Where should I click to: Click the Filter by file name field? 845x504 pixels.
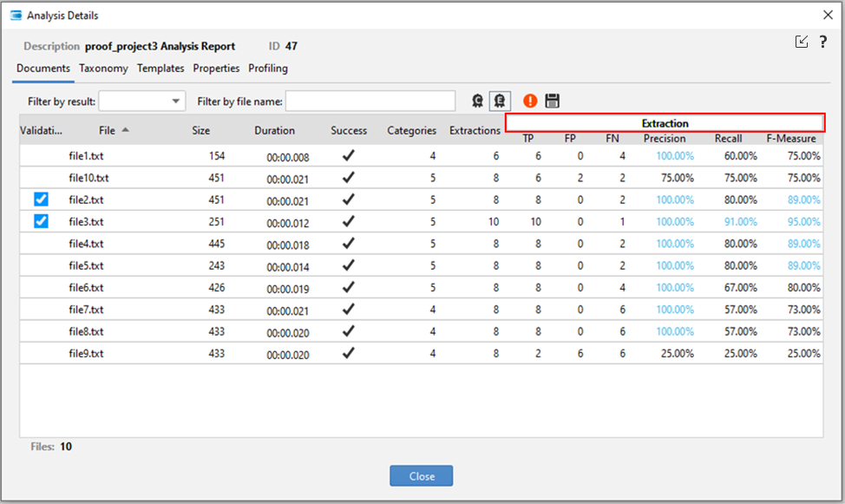pyautogui.click(x=370, y=101)
